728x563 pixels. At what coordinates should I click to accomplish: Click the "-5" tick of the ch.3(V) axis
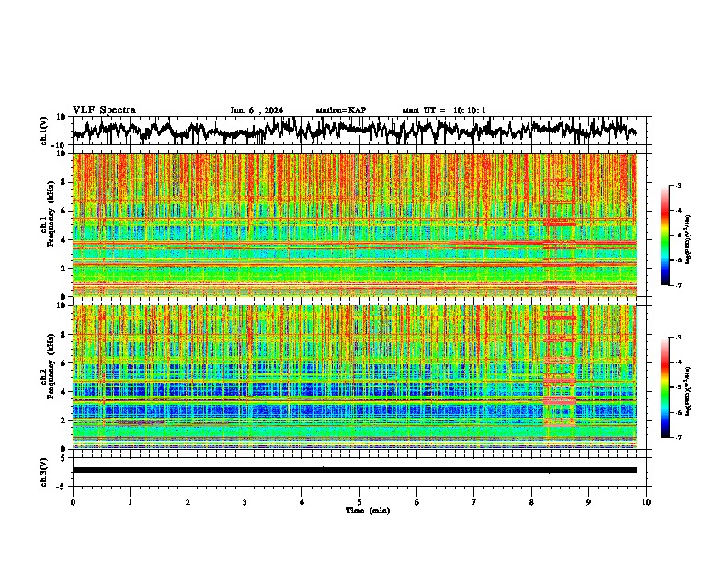click(62, 487)
